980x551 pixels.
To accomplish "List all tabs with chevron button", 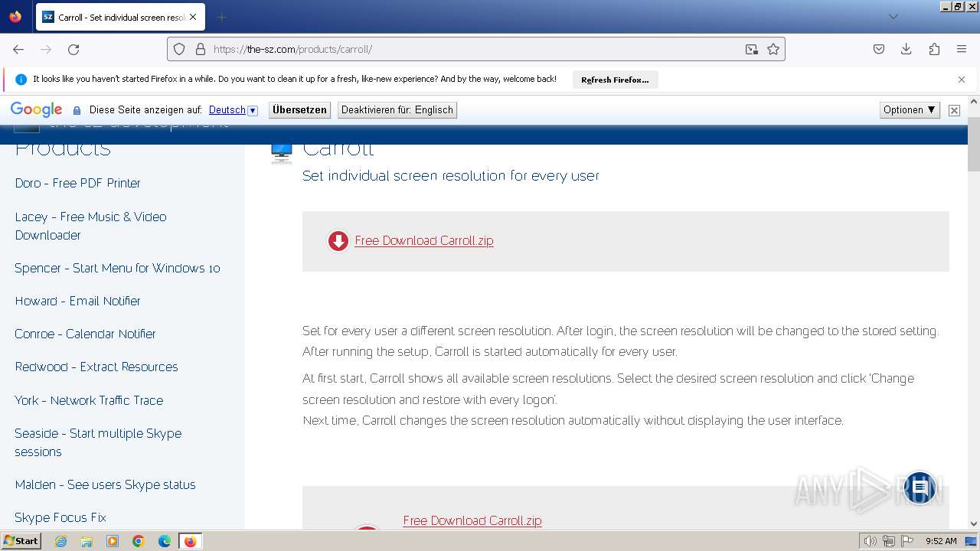I will pyautogui.click(x=893, y=17).
